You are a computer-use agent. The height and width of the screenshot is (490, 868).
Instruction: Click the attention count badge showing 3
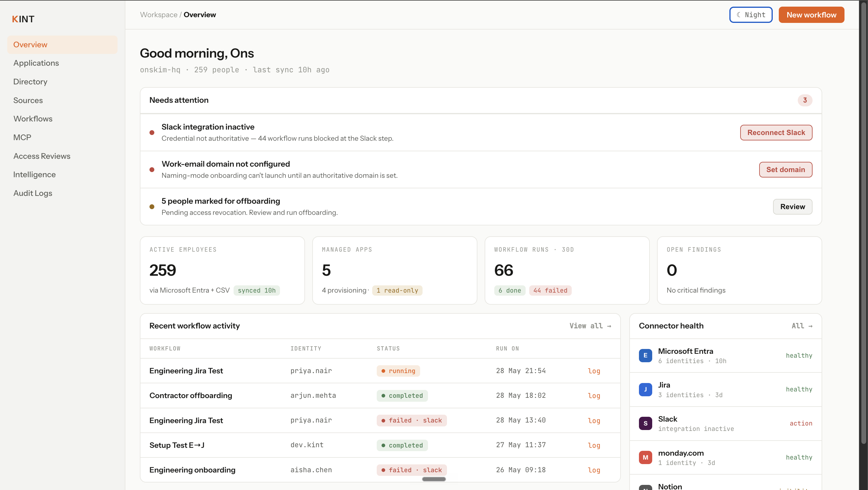coord(805,100)
